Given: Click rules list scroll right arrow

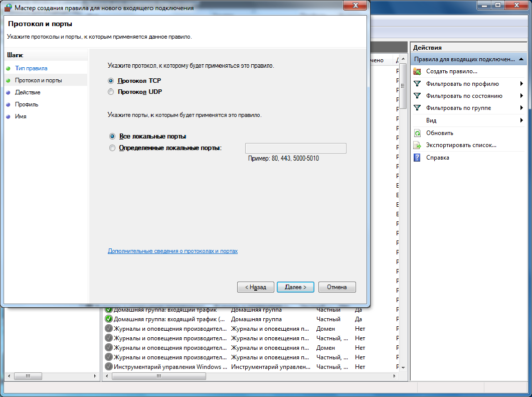Looking at the screenshot, I should pyautogui.click(x=394, y=376).
